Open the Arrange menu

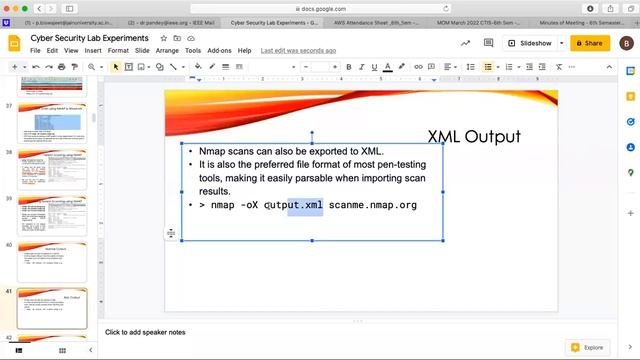pos(167,51)
